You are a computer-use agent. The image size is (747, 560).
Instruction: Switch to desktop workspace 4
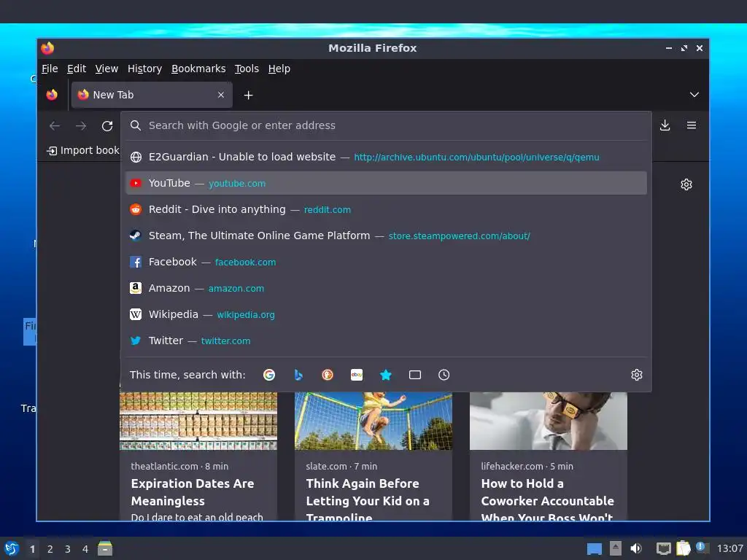pos(85,549)
